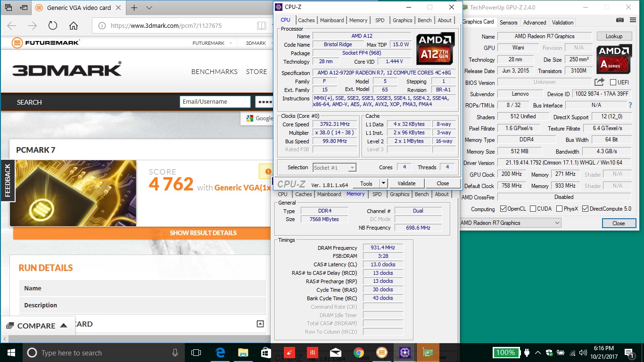Refresh the 3DMark page
The height and width of the screenshot is (362, 644).
click(x=53, y=25)
